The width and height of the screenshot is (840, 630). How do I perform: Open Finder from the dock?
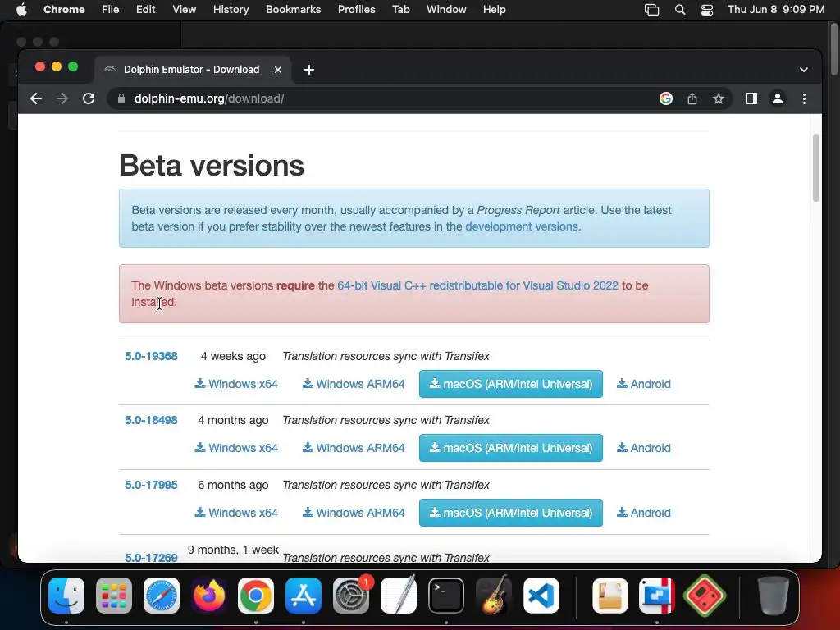click(66, 596)
